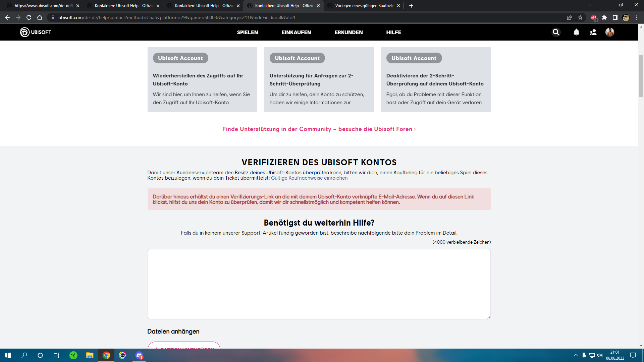Open the HILFE menu item
Image resolution: width=644 pixels, height=362 pixels.
click(x=393, y=32)
